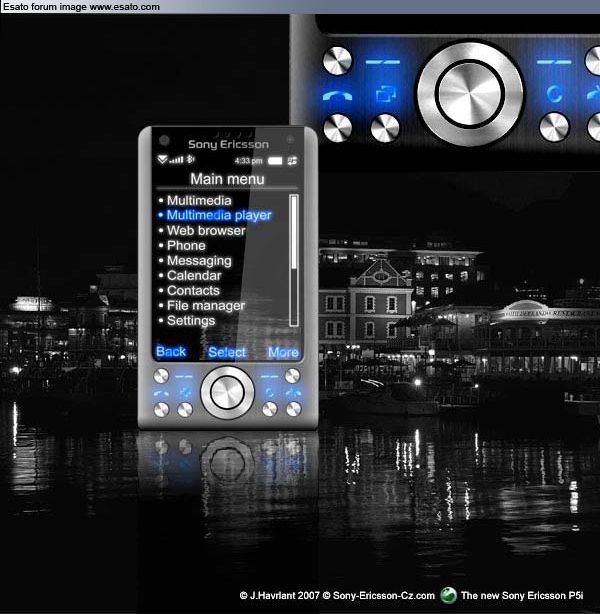This screenshot has width=600, height=614.
Task: Click the small phone's top-left round metal key
Action: (x=161, y=376)
